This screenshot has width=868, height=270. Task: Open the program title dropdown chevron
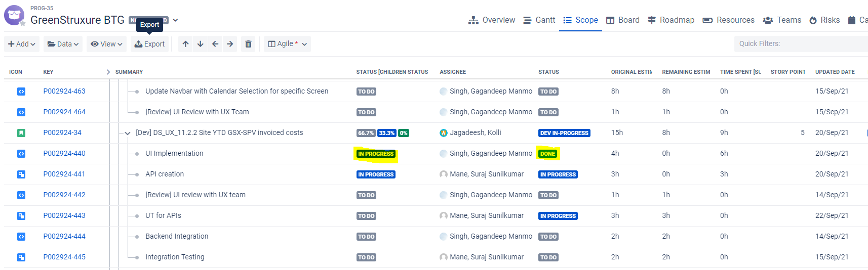pos(175,20)
